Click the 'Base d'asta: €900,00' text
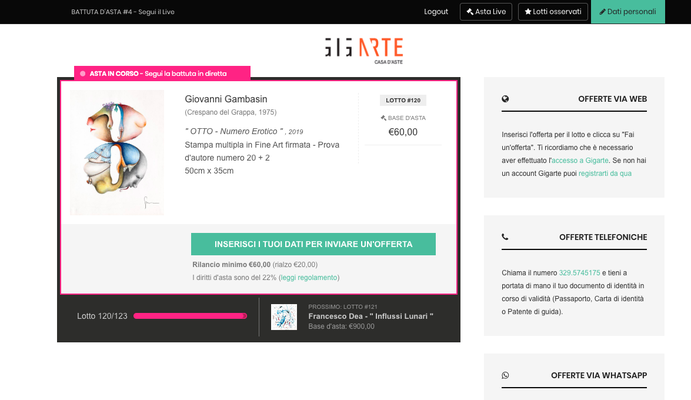This screenshot has height=400, width=691. pyautogui.click(x=341, y=326)
